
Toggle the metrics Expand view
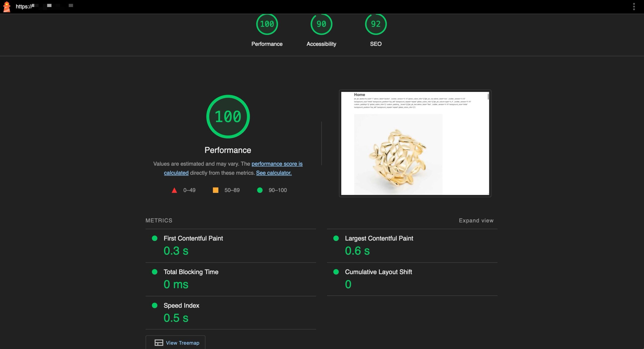(x=476, y=221)
